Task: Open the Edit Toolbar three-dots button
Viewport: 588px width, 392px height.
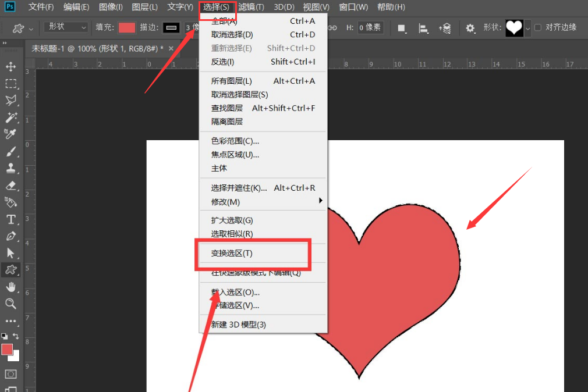Action: pos(10,321)
